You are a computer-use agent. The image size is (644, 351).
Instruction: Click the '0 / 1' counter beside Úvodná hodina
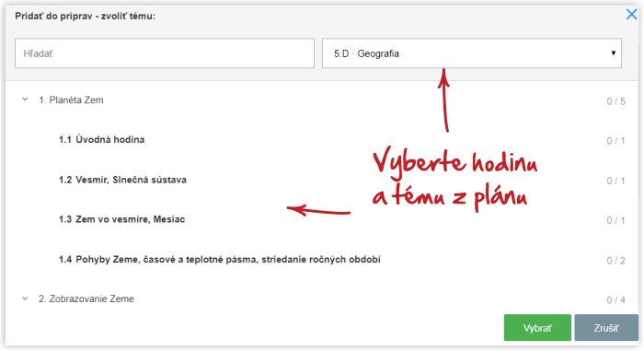tap(615, 141)
